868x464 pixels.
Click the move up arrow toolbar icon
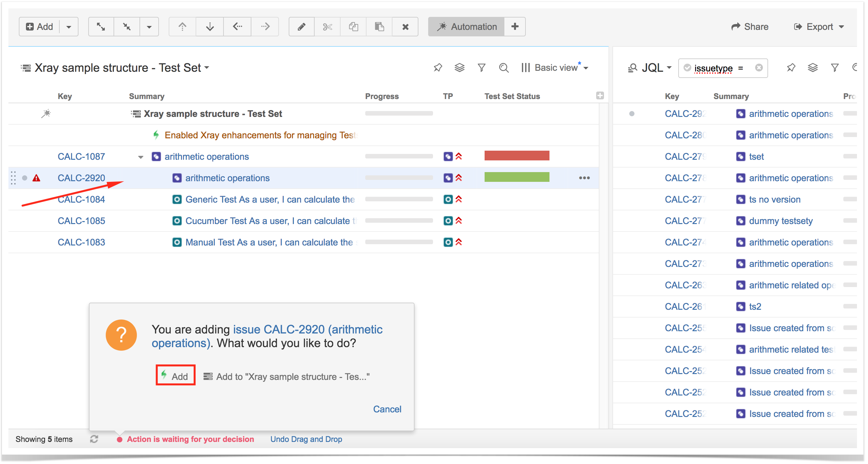pos(182,27)
